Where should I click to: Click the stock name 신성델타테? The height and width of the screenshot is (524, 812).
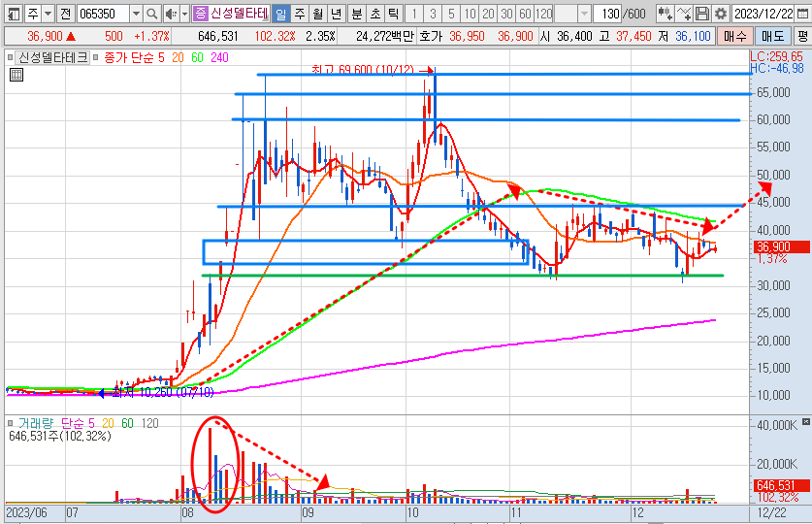pos(239,14)
